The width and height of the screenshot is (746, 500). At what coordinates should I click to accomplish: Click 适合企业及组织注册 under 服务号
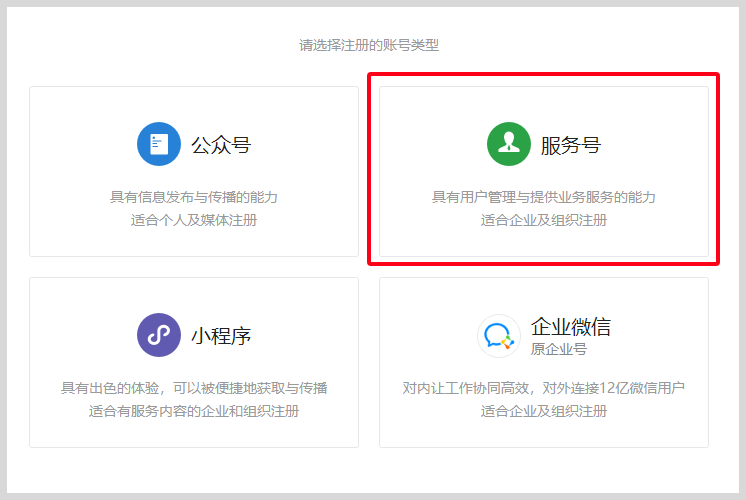tap(544, 220)
